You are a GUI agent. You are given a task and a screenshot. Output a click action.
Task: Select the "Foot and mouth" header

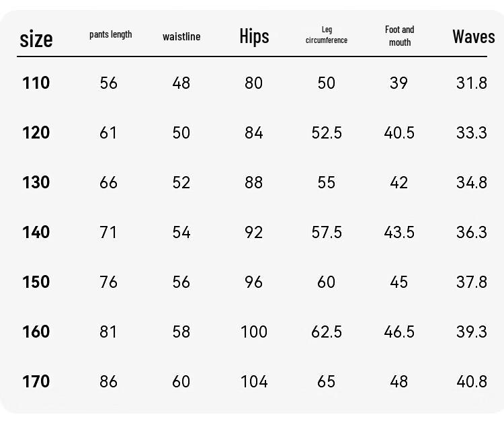(399, 36)
